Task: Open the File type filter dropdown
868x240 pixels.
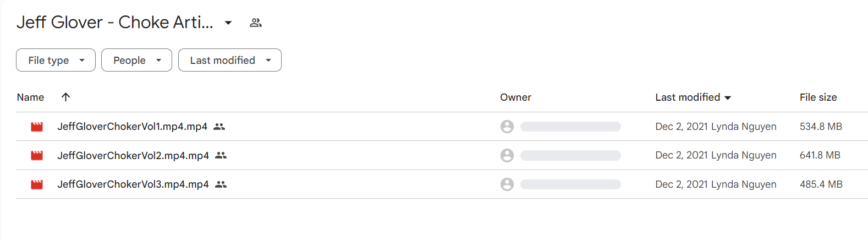Action: coord(56,60)
